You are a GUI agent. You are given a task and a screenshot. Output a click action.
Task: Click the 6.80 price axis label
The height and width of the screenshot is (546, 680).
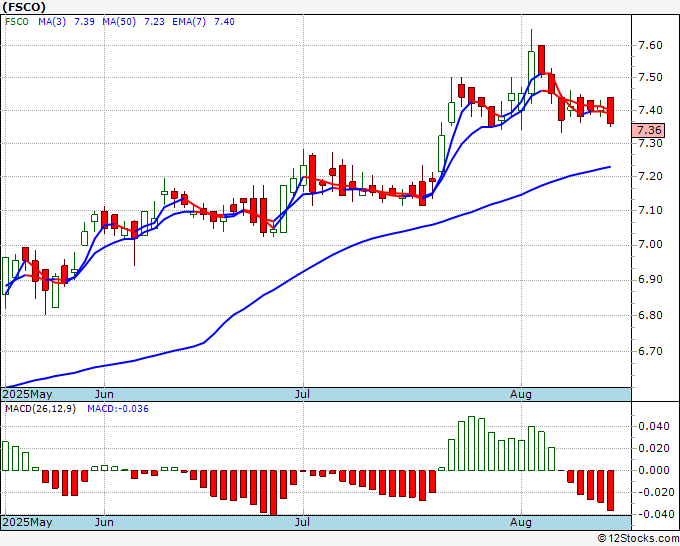pyautogui.click(x=650, y=315)
